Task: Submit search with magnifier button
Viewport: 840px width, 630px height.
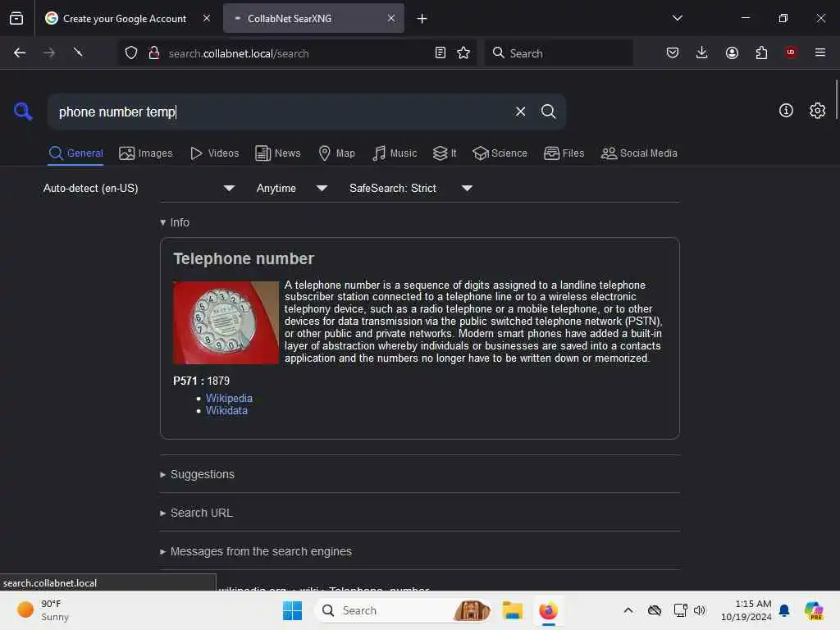Action: coord(548,112)
